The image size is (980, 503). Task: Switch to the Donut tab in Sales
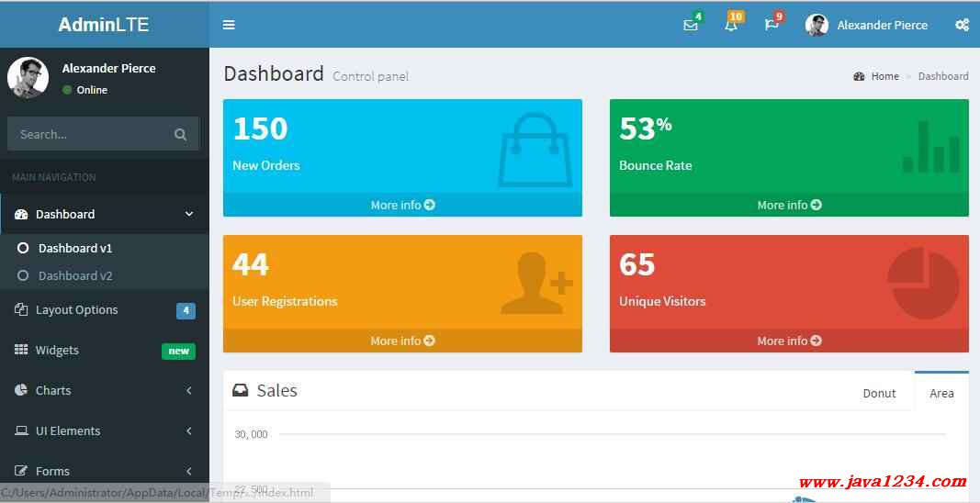879,393
